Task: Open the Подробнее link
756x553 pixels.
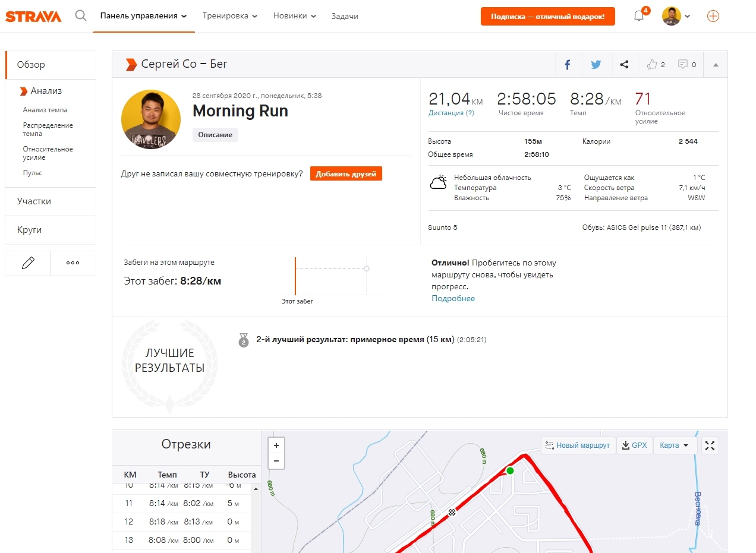Action: coord(453,298)
